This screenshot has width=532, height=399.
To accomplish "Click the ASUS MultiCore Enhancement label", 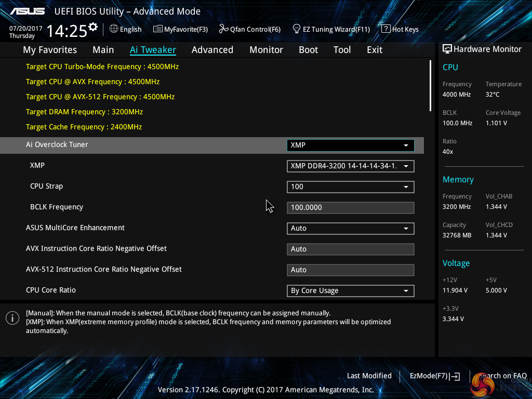I will (75, 228).
